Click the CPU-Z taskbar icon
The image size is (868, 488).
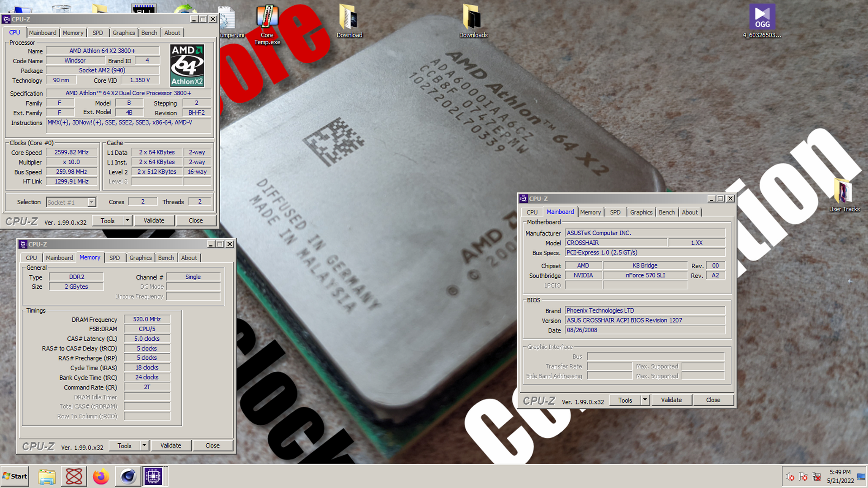pyautogui.click(x=153, y=476)
